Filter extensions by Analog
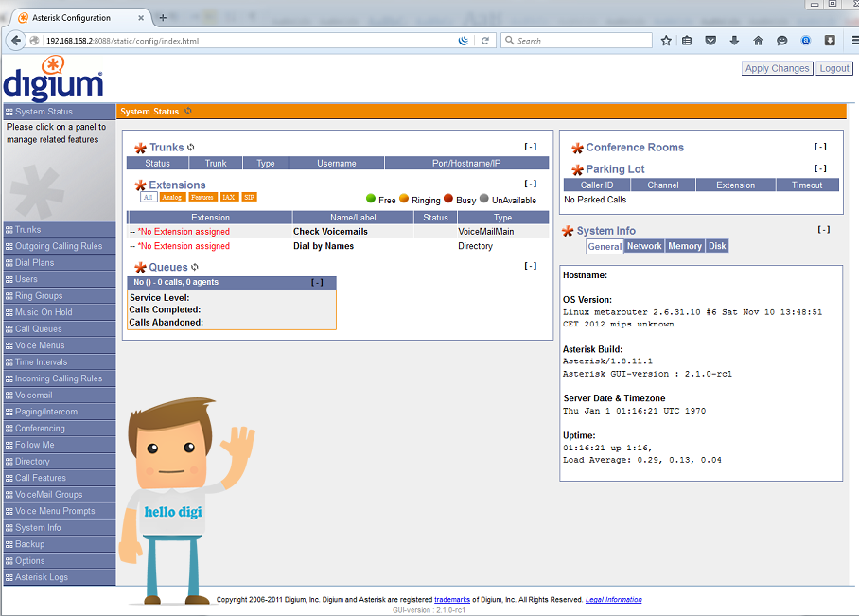The width and height of the screenshot is (859, 616). tap(172, 198)
